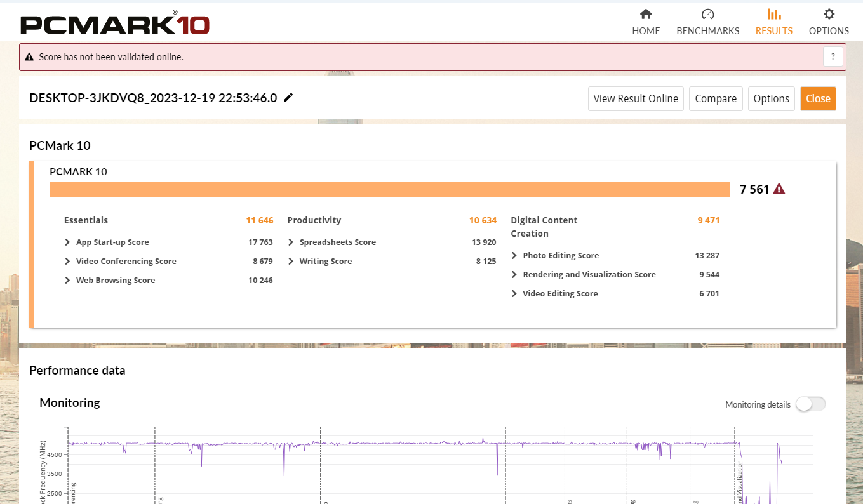This screenshot has width=863, height=504.
Task: Click the pencil icon to rename result
Action: (288, 98)
